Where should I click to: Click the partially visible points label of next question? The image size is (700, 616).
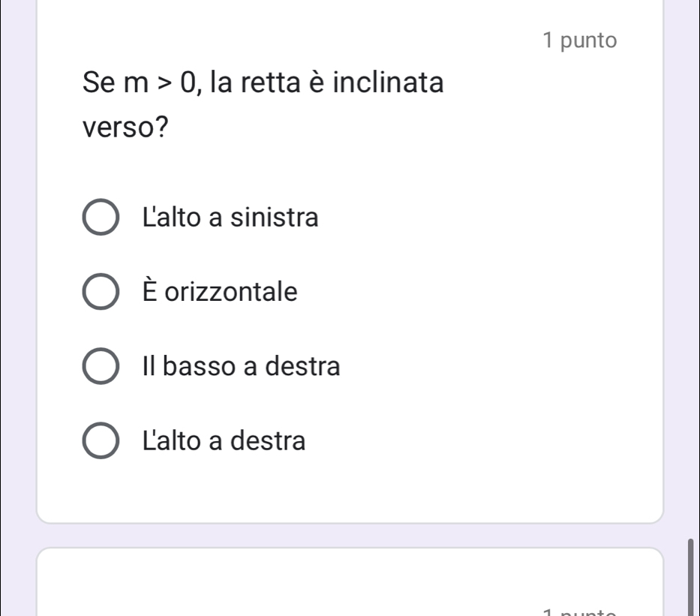tap(582, 611)
